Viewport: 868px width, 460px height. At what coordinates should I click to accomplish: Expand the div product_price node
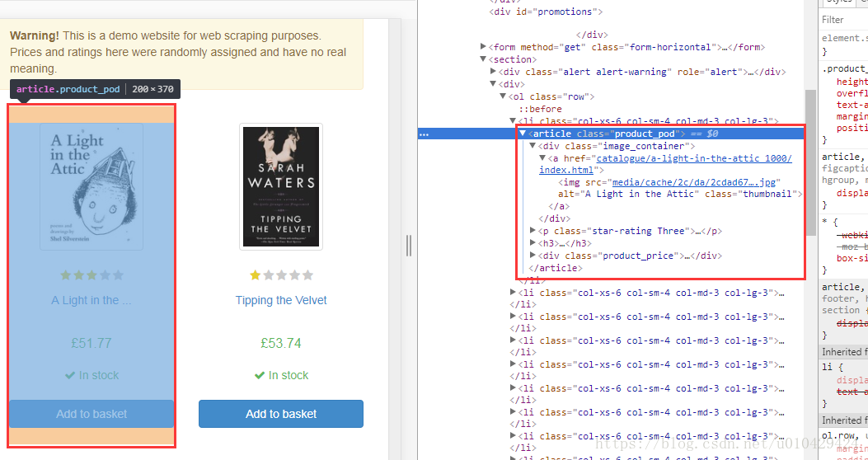(533, 256)
